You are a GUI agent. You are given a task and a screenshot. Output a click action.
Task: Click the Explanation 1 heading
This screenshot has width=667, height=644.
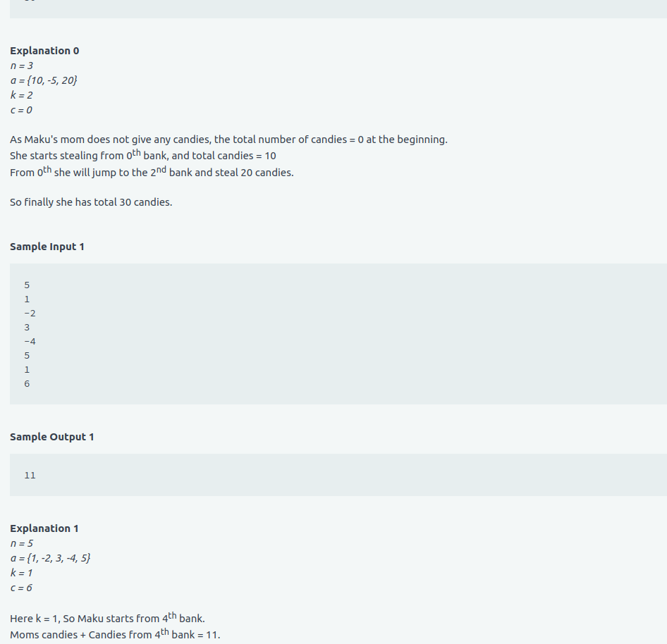[44, 528]
